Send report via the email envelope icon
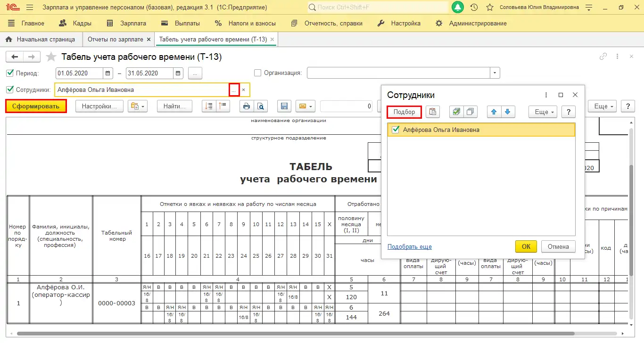The image size is (644, 343). tap(302, 106)
